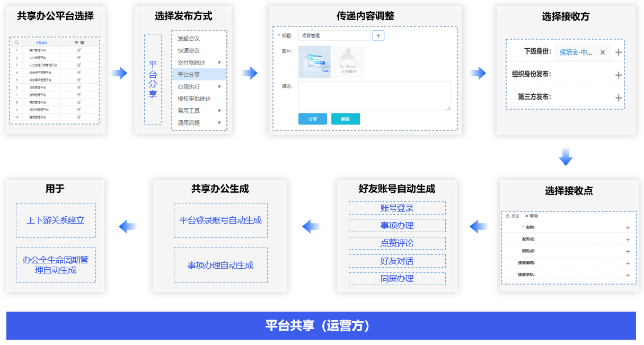Expand the 交付物统计 submenu arrow
The width and height of the screenshot is (644, 345).
point(219,63)
